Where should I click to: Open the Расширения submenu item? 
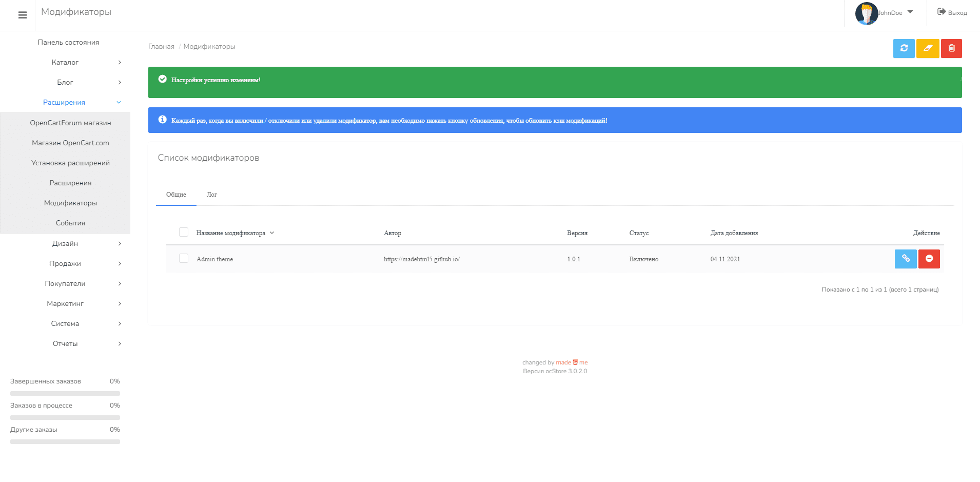coord(70,183)
